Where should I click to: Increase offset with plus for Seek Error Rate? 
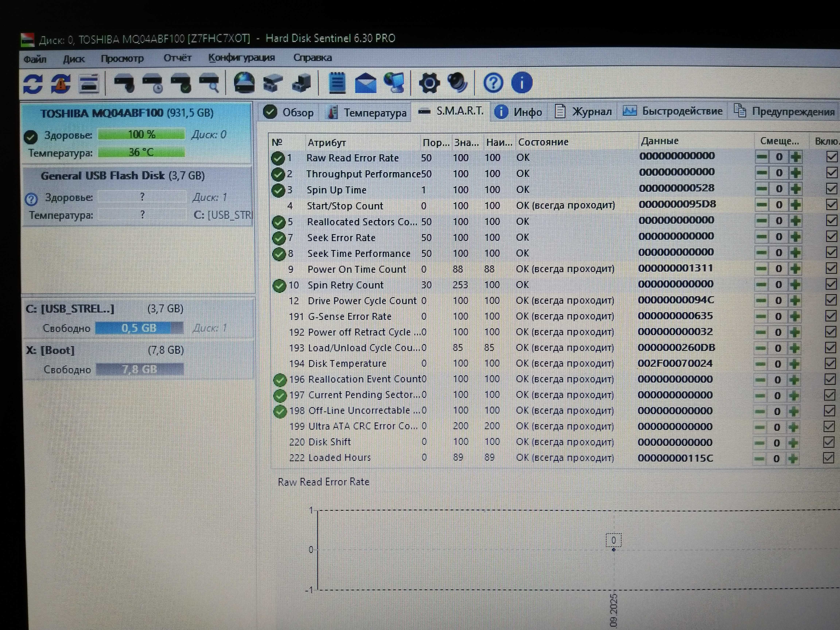795,237
